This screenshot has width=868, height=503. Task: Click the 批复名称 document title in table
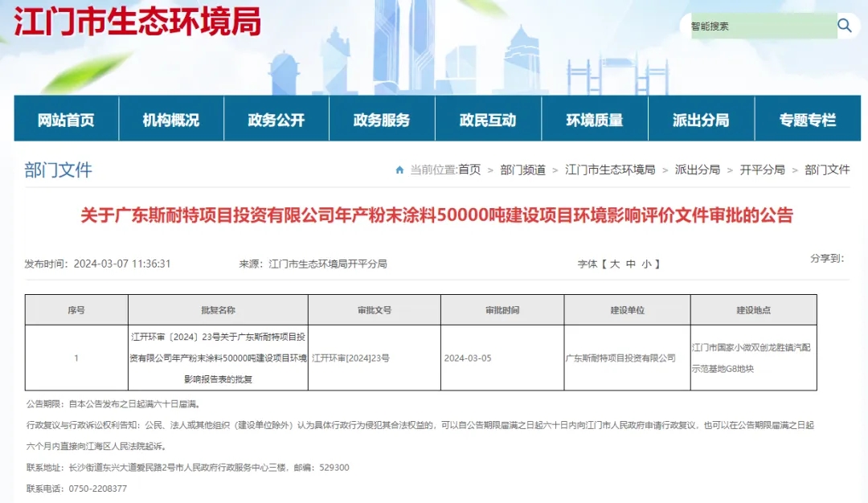(x=218, y=358)
